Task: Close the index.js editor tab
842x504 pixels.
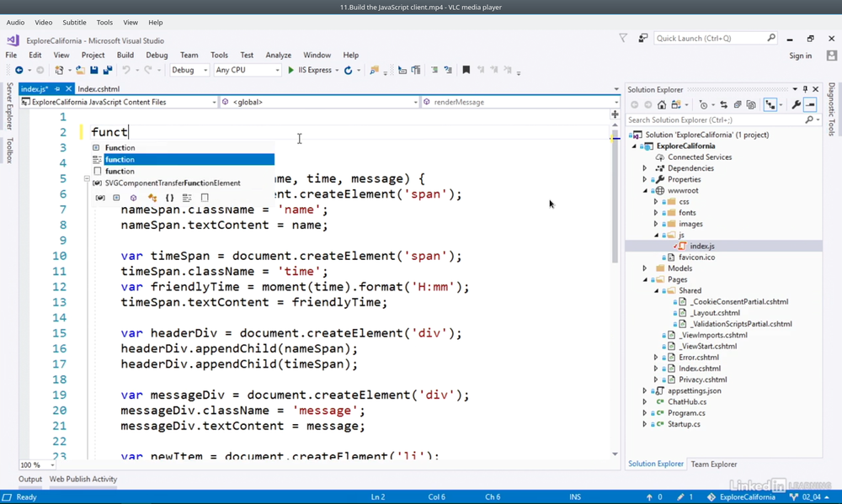Action: [68, 89]
